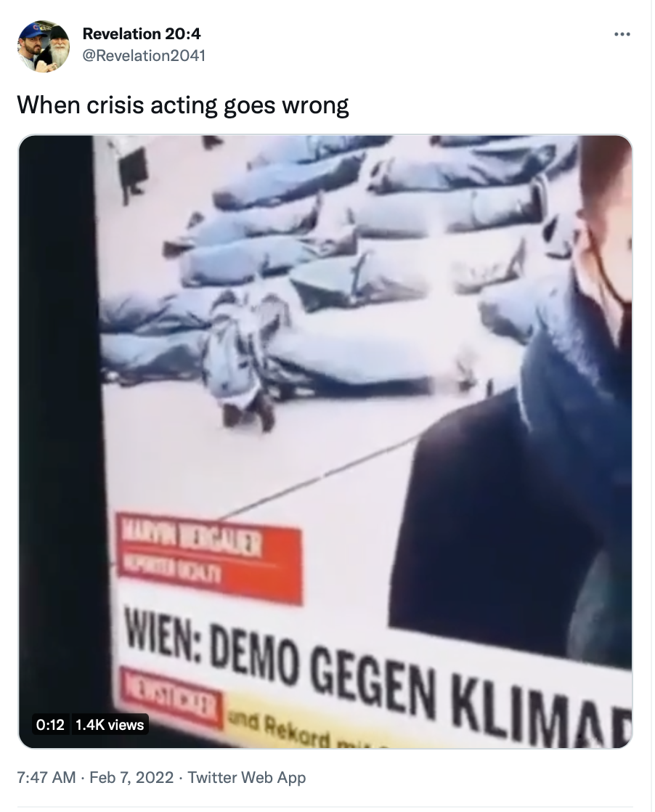
Task: Click the display name Revelation 20:4
Action: [142, 33]
